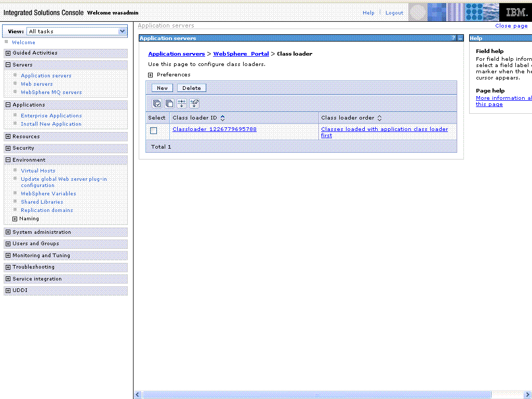Click the Select All icon in table toolbar
Image resolution: width=532 pixels, height=399 pixels.
pos(157,103)
